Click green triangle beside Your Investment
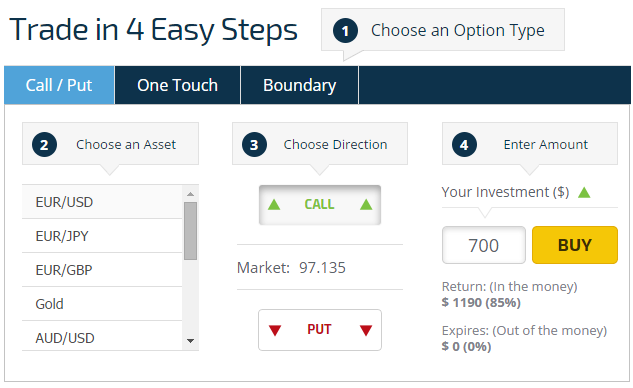 pos(584,193)
